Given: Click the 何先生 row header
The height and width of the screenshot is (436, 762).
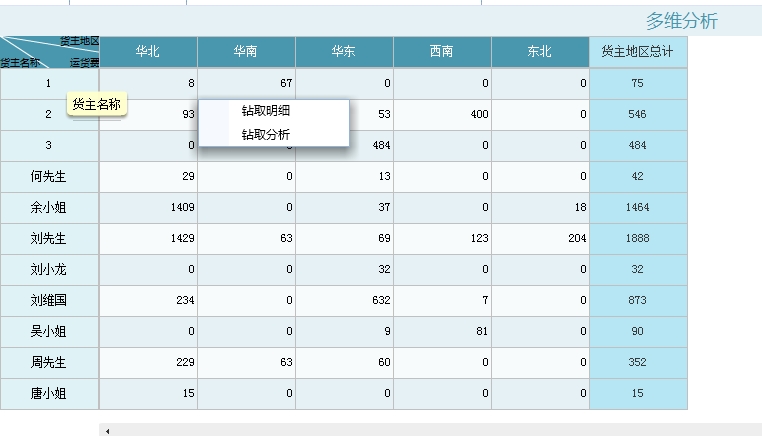Looking at the screenshot, I should click(49, 177).
